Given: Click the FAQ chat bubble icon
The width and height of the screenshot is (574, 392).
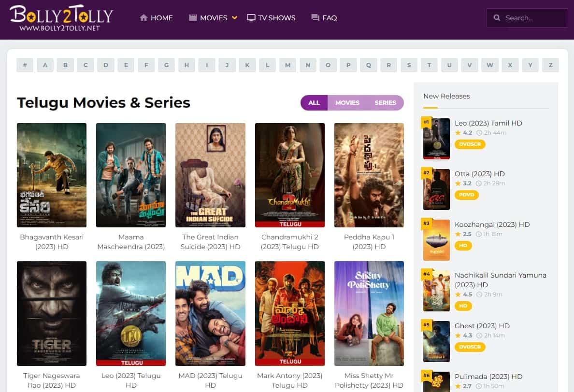Looking at the screenshot, I should [315, 17].
